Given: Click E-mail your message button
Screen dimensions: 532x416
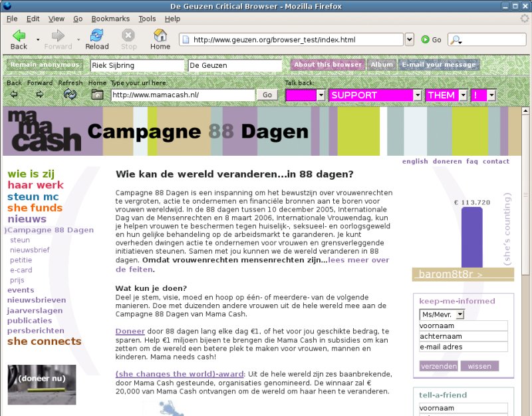Looking at the screenshot, I should 439,65.
